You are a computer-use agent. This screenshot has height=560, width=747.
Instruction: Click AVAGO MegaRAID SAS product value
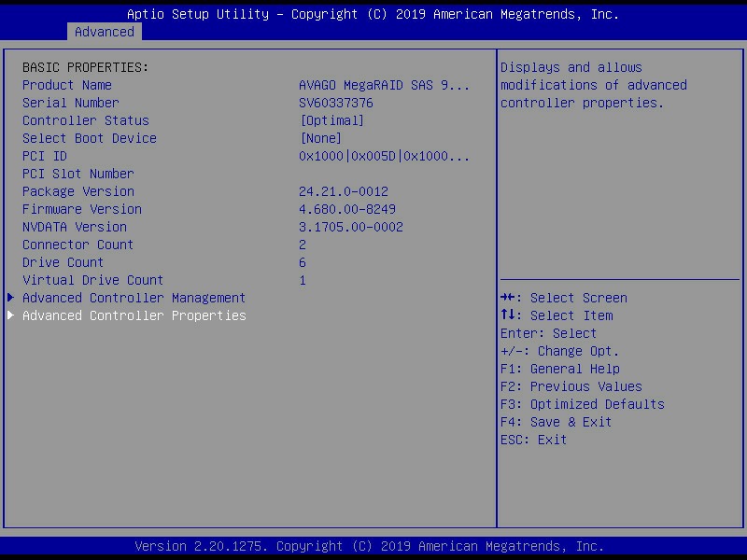(384, 85)
